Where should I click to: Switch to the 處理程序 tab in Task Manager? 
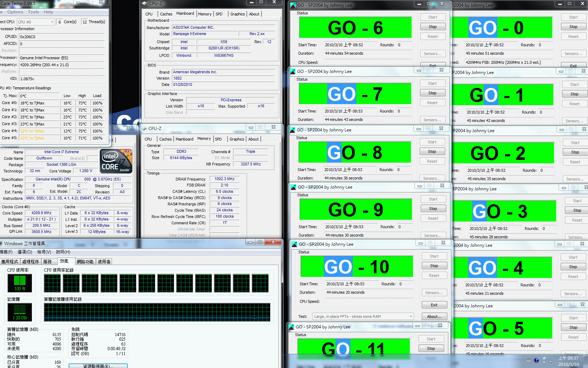(31, 262)
